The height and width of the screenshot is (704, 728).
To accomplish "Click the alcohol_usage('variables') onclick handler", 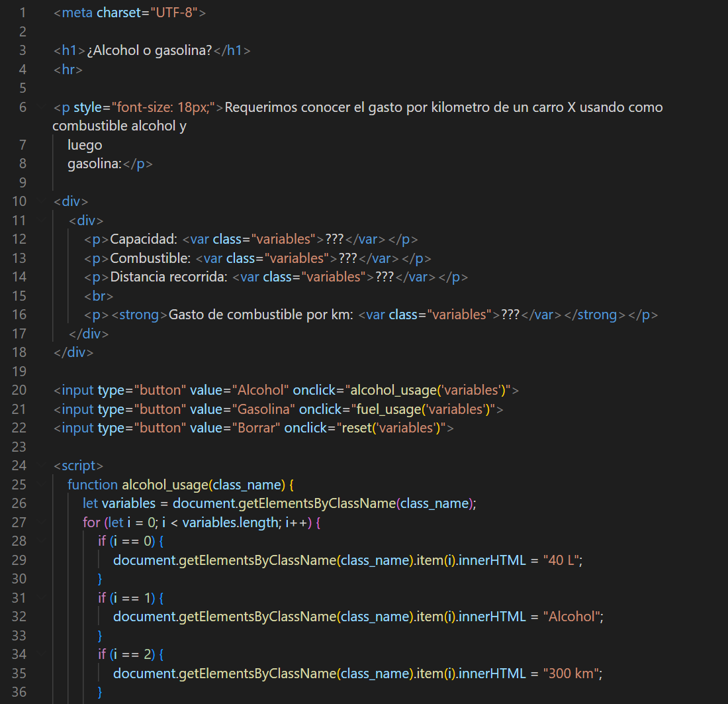I will 428,390.
